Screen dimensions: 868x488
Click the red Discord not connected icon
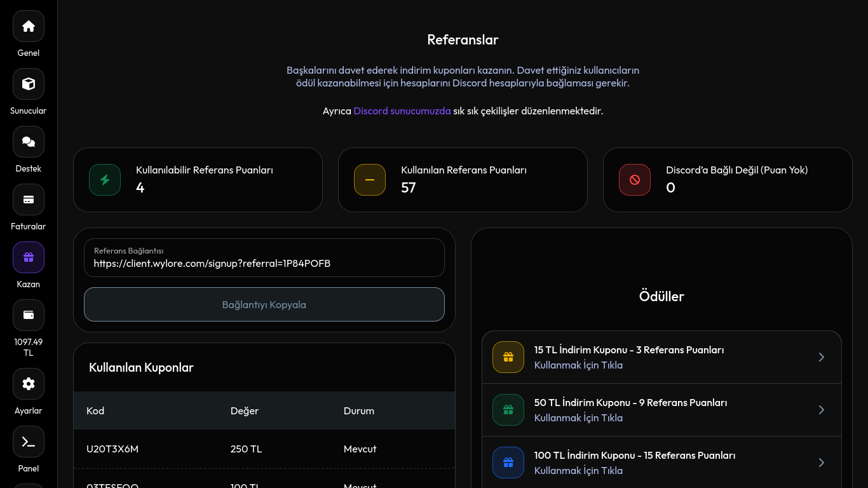(x=634, y=180)
